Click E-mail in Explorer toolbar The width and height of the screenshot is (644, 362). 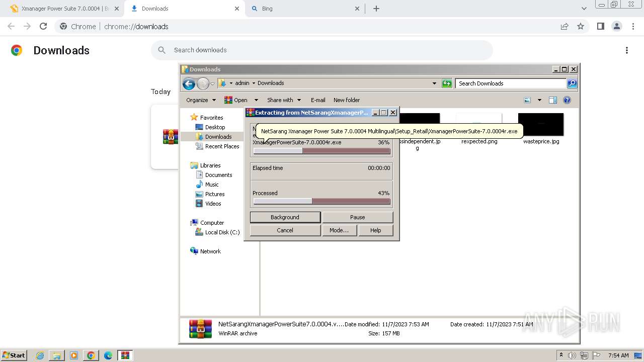(318, 100)
